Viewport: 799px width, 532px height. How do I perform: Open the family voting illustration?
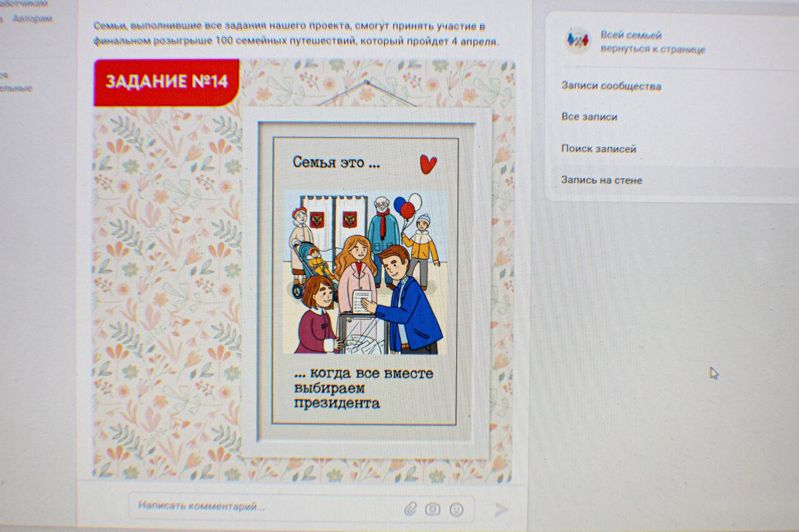(365, 273)
